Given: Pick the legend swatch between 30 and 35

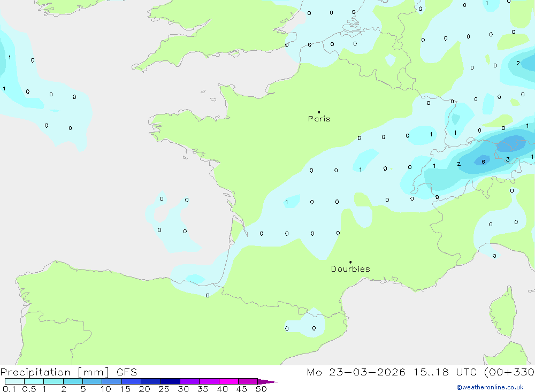Looking at the screenshot, I should click(190, 381).
